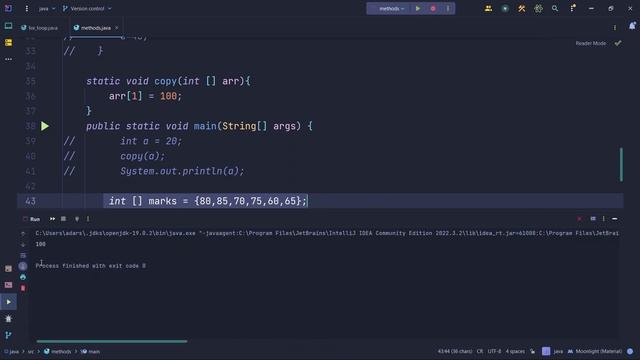Screen dimensions: 640x360
Task: Close the methods.java tab
Action: pos(116,28)
